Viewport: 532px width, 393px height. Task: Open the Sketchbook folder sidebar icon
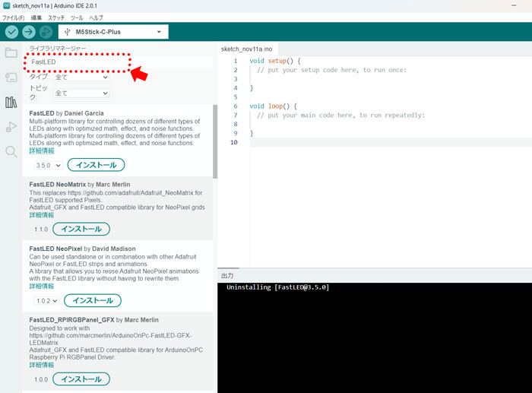pyautogui.click(x=11, y=52)
